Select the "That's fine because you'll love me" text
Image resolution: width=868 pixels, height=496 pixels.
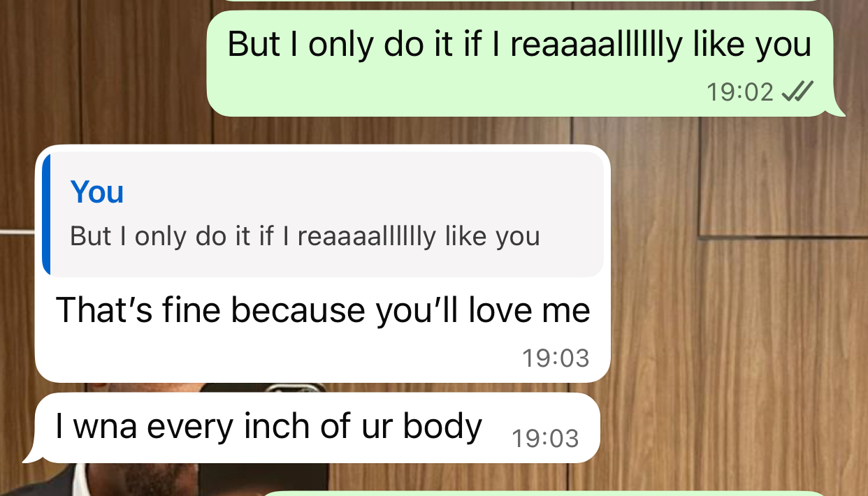[323, 309]
